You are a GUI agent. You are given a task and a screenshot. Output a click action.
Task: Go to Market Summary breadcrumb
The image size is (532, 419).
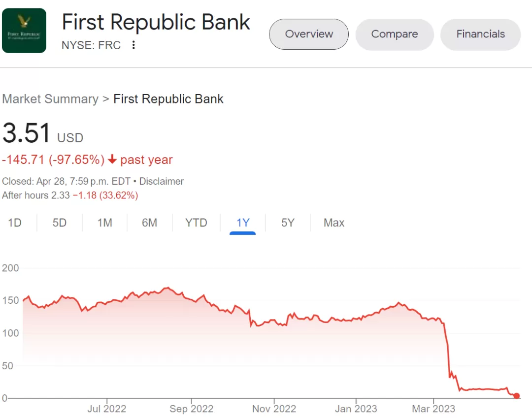tap(50, 99)
